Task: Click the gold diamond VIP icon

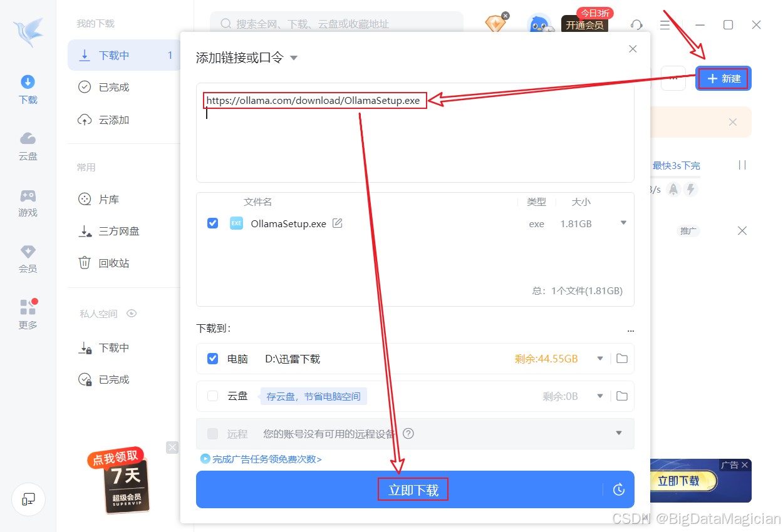Action: pos(495,24)
